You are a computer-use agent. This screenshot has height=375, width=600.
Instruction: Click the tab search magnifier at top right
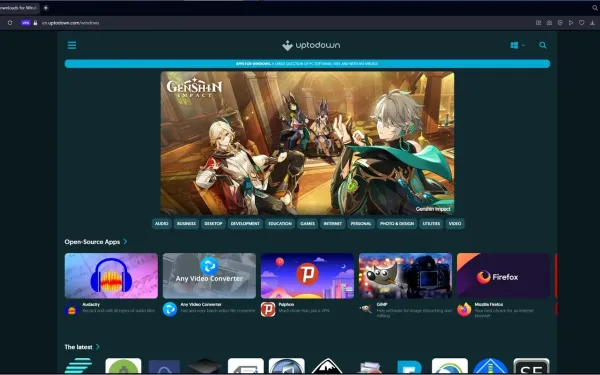(x=595, y=8)
